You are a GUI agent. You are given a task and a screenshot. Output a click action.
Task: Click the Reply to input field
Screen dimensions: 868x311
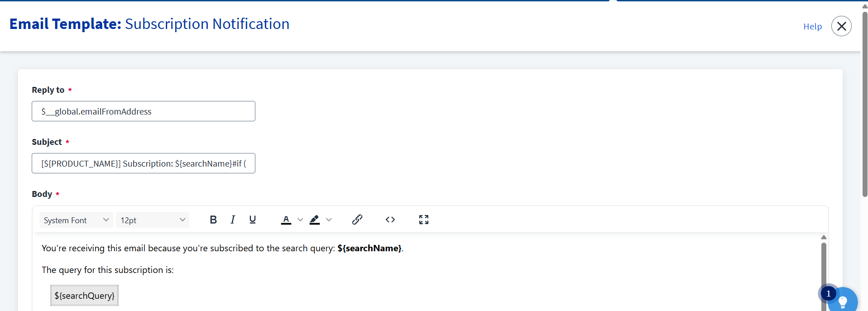click(x=144, y=111)
